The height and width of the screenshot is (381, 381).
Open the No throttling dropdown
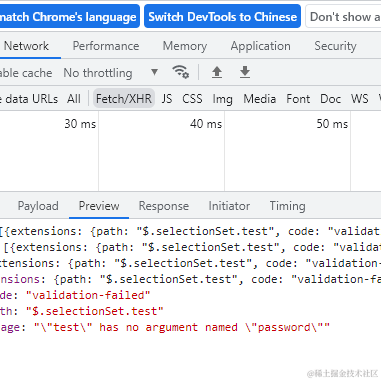[x=110, y=73]
